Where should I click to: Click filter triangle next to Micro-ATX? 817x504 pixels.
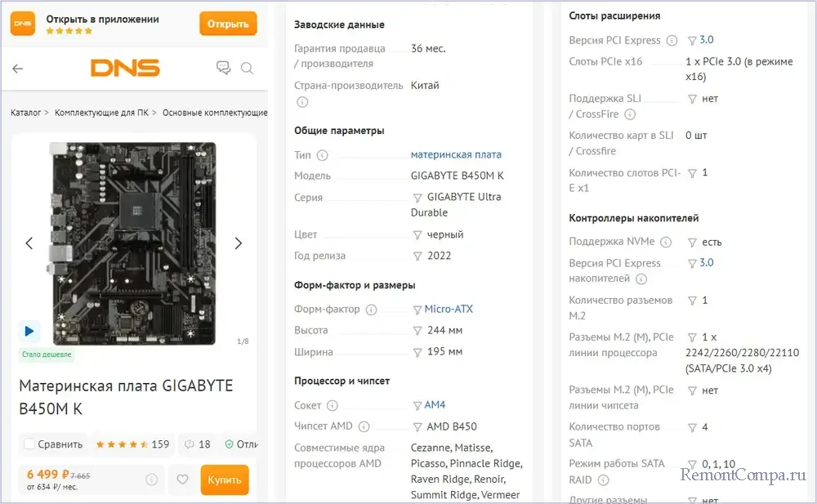[417, 310]
